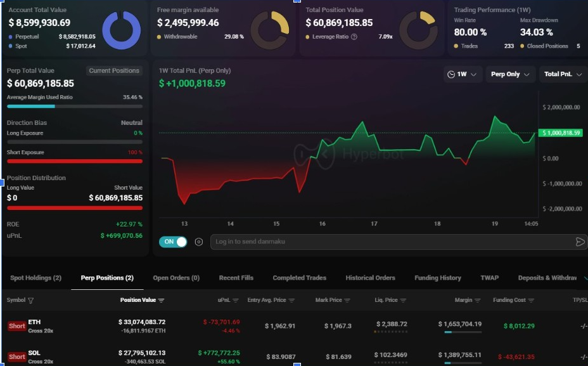This screenshot has width=588, height=366.
Task: Click the Perpetual $8,582,918.05 legend entry
Action: [52, 37]
